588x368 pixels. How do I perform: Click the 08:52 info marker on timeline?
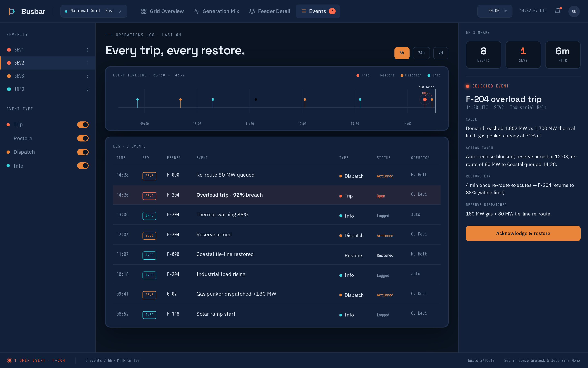point(138,100)
